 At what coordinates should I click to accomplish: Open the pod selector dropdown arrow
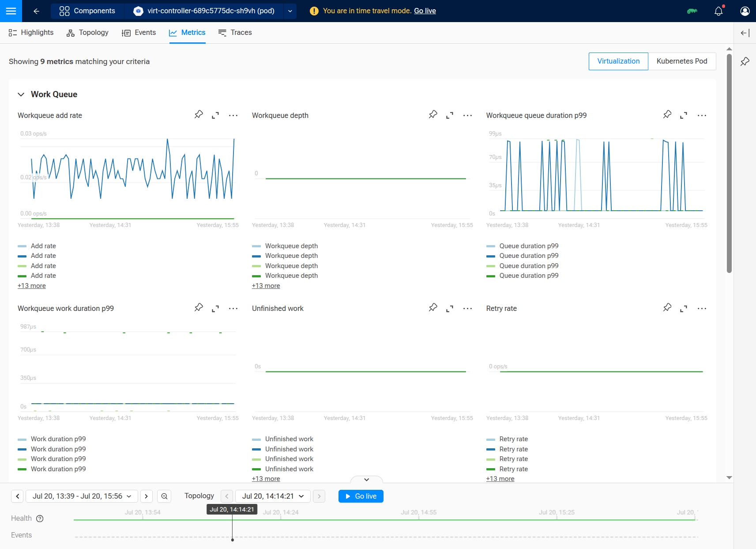[x=290, y=11]
